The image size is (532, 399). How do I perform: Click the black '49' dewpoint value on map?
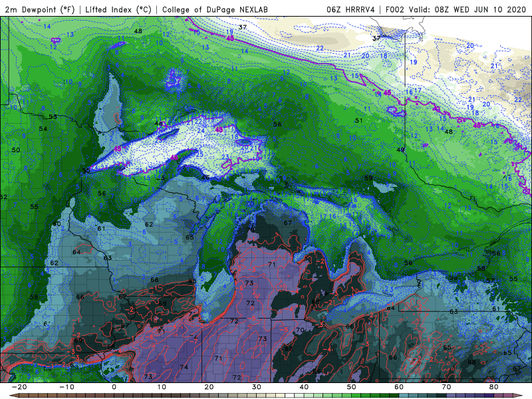click(x=401, y=150)
